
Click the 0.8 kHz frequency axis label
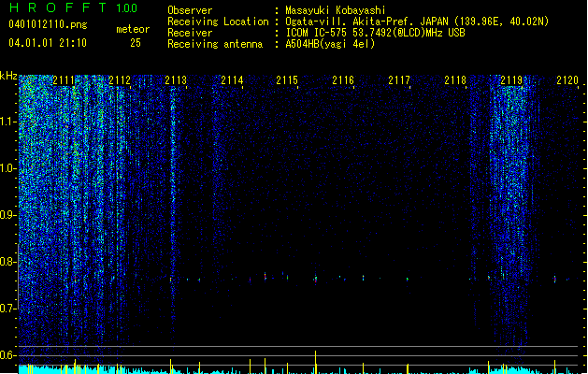pos(8,262)
